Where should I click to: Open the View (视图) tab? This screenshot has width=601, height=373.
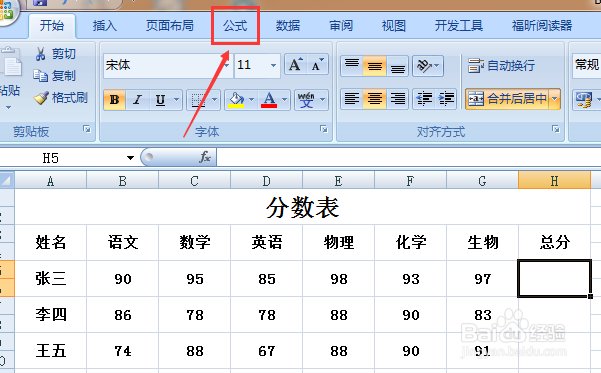[x=394, y=26]
